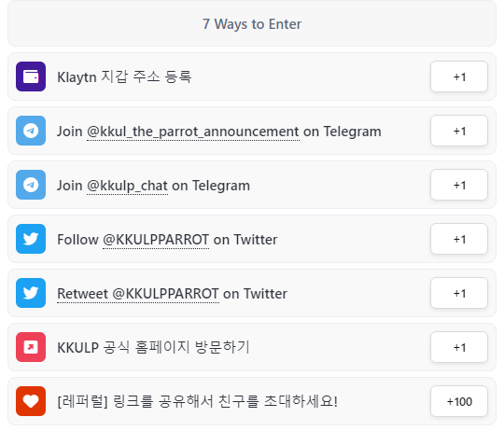Click the Twitter icon on Retweet entry
The image size is (504, 431).
click(31, 293)
